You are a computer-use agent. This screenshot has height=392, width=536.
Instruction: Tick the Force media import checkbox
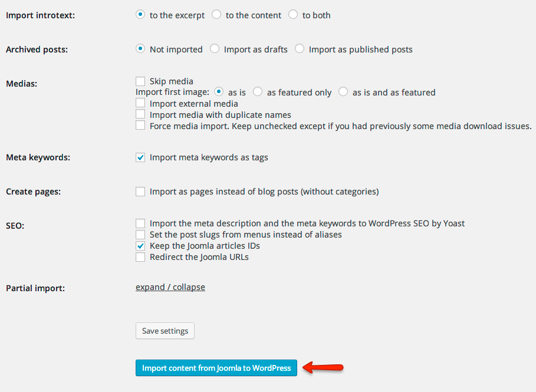140,126
